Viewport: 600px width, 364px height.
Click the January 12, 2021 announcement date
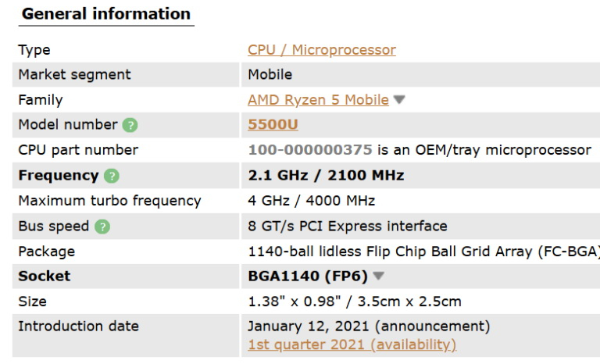[369, 327]
